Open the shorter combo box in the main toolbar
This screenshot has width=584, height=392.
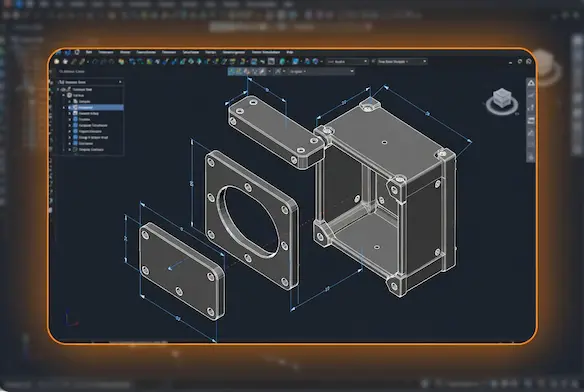pyautogui.click(x=347, y=61)
